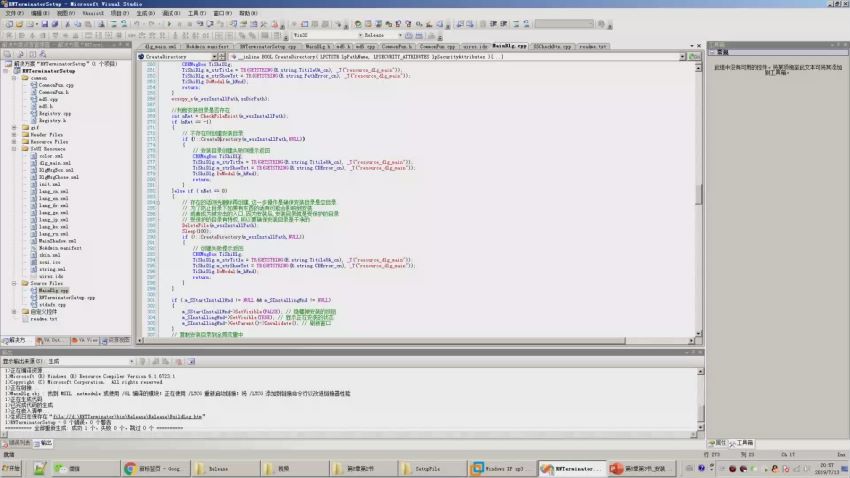Select CommonFun.cpp in solution tree
Image resolution: width=850 pixels, height=478 pixels.
[56, 85]
